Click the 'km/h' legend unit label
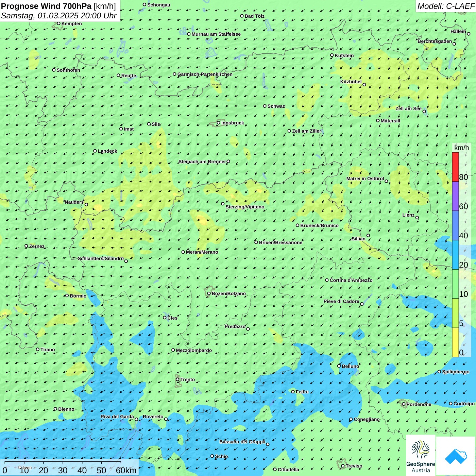476x476 pixels. pos(461,147)
